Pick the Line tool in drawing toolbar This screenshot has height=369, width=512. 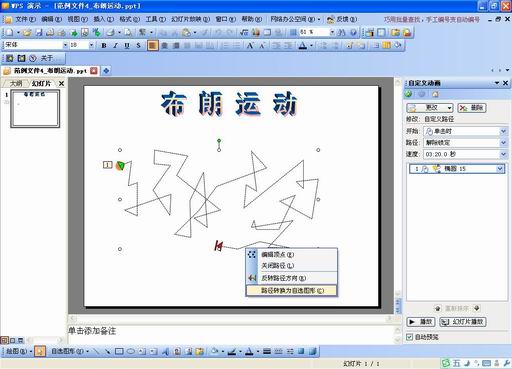pyautogui.click(x=96, y=351)
